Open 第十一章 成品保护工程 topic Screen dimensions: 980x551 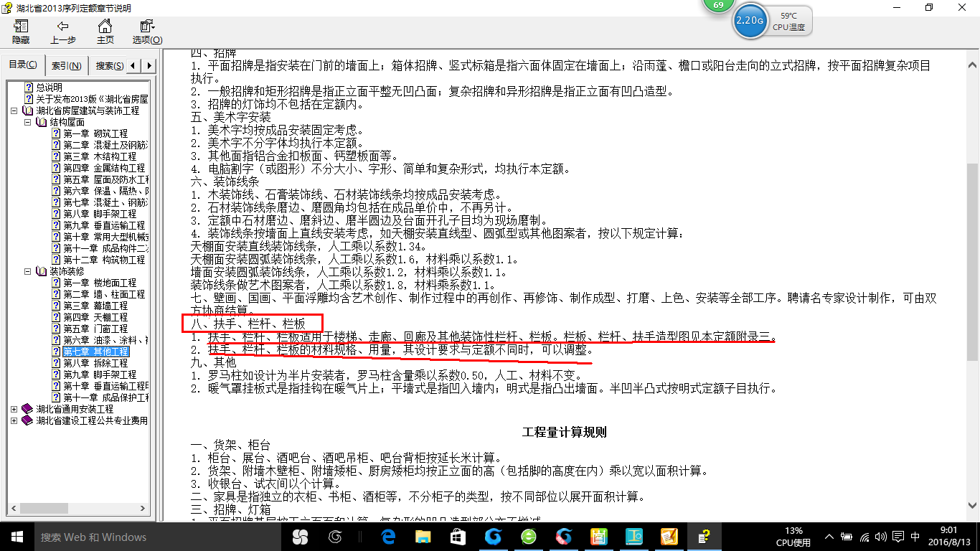(105, 397)
